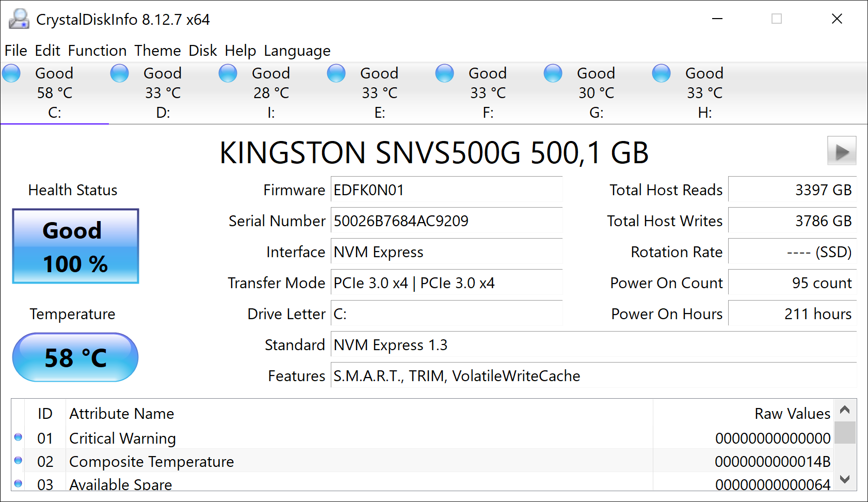Click the Health Status label

pos(73,190)
